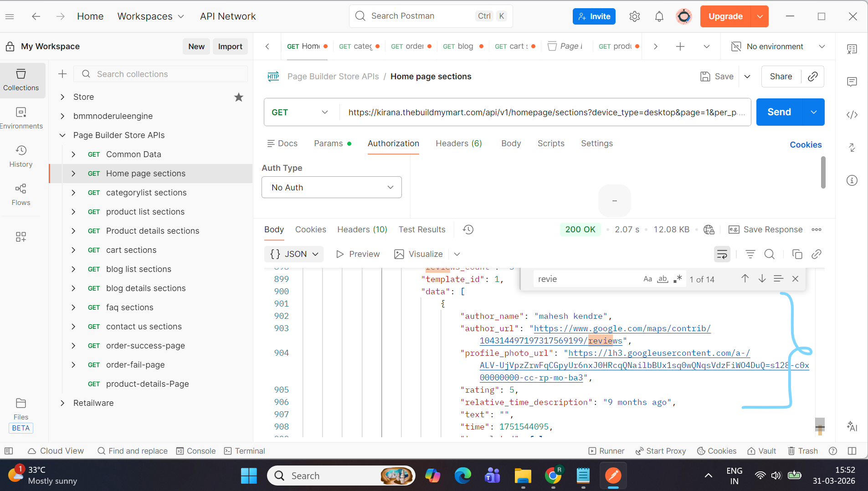This screenshot has height=491, width=868.
Task: Open the request info icon
Action: pyautogui.click(x=852, y=180)
